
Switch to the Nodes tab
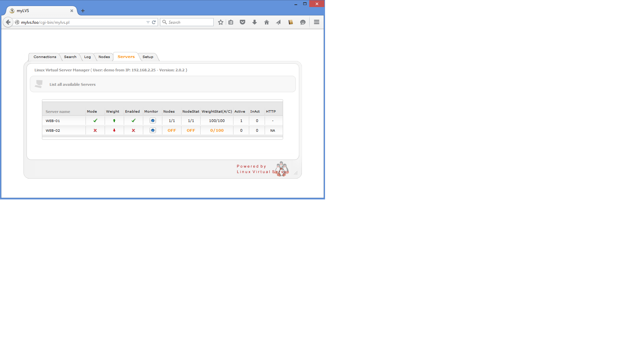tap(104, 57)
